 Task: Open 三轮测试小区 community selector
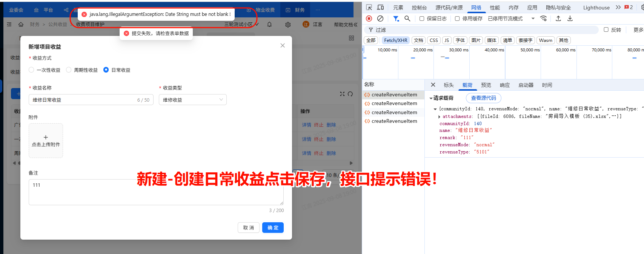241,24
